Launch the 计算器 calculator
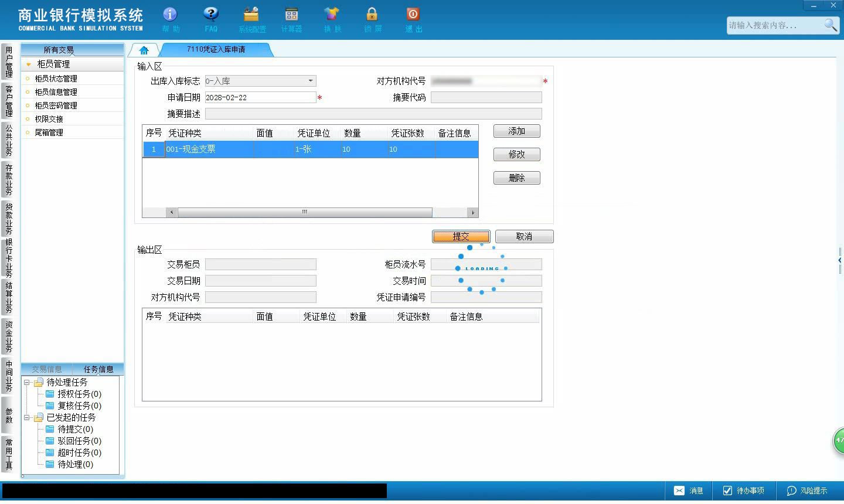844x504 pixels. point(291,19)
